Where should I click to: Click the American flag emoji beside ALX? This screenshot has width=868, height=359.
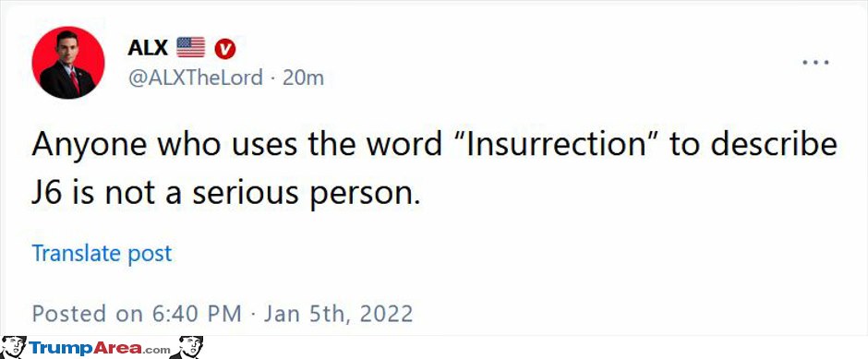(191, 48)
